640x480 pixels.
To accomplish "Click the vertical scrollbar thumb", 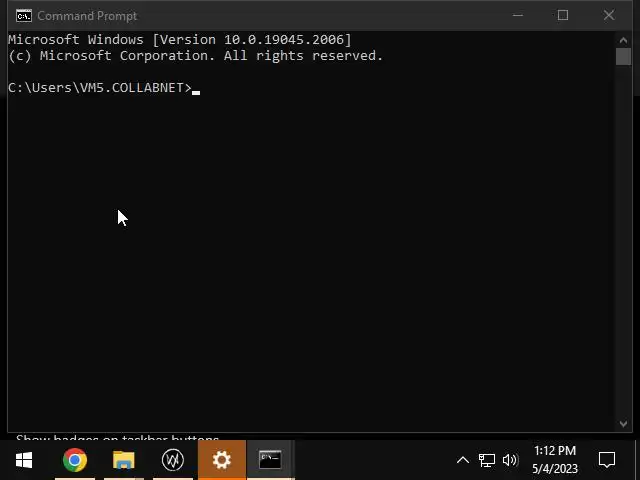I will (x=623, y=56).
